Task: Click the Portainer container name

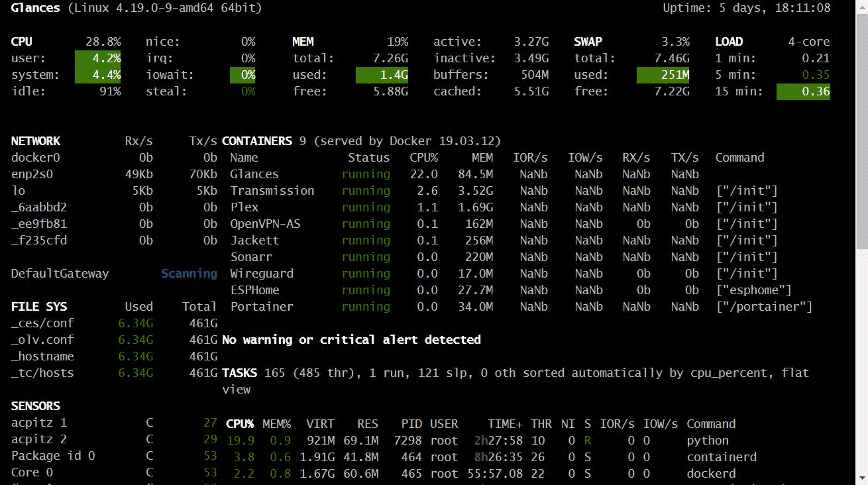Action: [262, 307]
